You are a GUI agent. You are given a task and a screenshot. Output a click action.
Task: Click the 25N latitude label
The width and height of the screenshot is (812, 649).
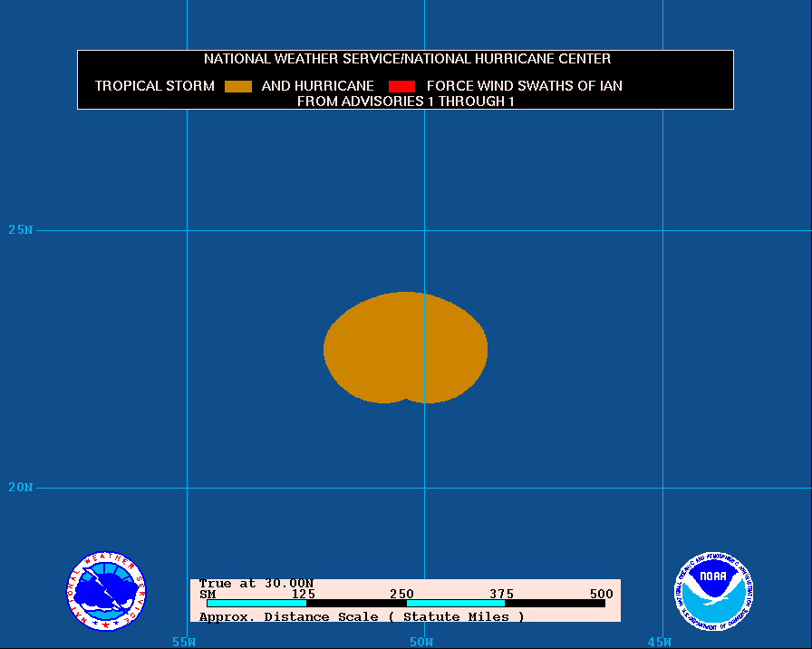21,230
